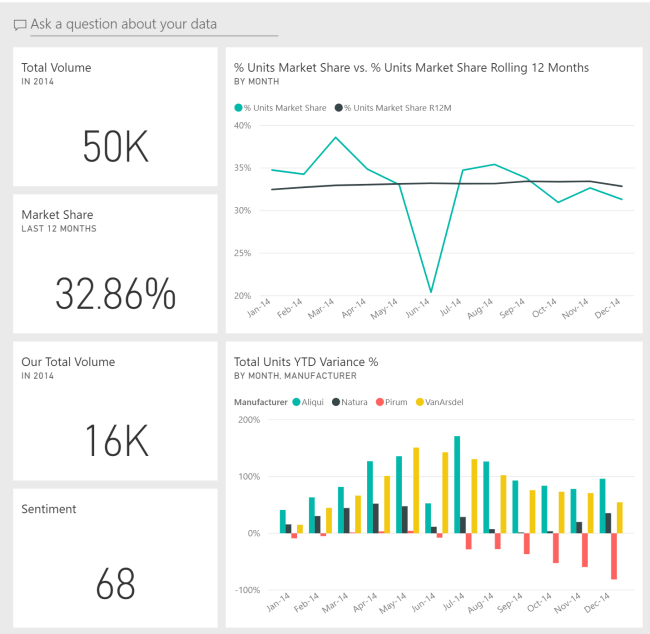Click the 'Ask a question about your data' field
The height and width of the screenshot is (634, 650).
pos(150,24)
